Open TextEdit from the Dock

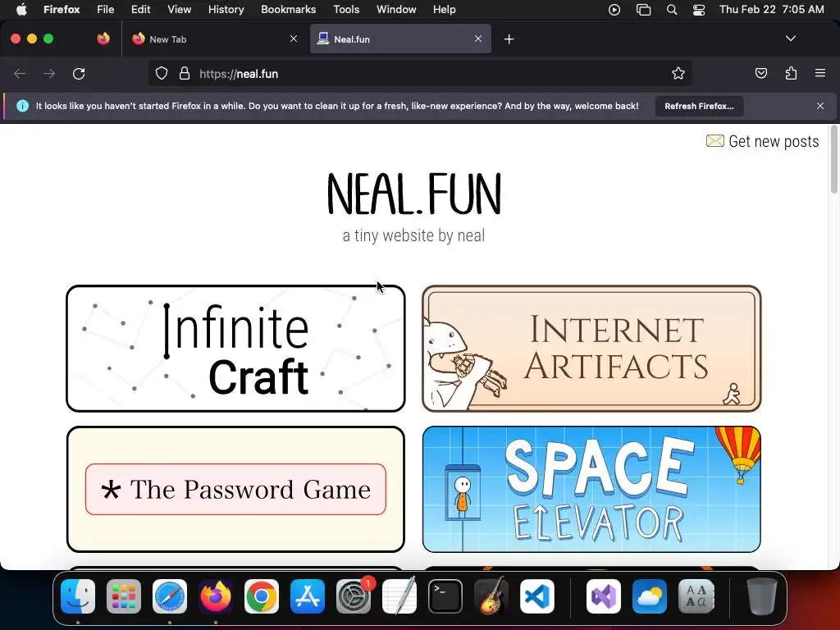(x=399, y=596)
